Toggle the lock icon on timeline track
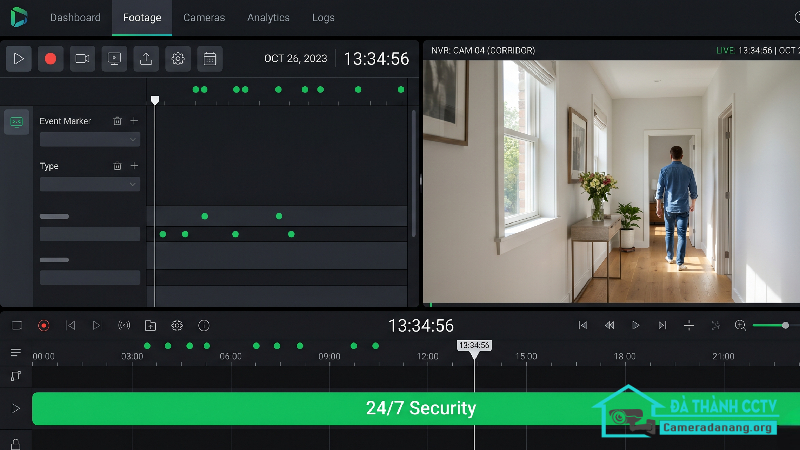The width and height of the screenshot is (800, 450). click(x=16, y=444)
